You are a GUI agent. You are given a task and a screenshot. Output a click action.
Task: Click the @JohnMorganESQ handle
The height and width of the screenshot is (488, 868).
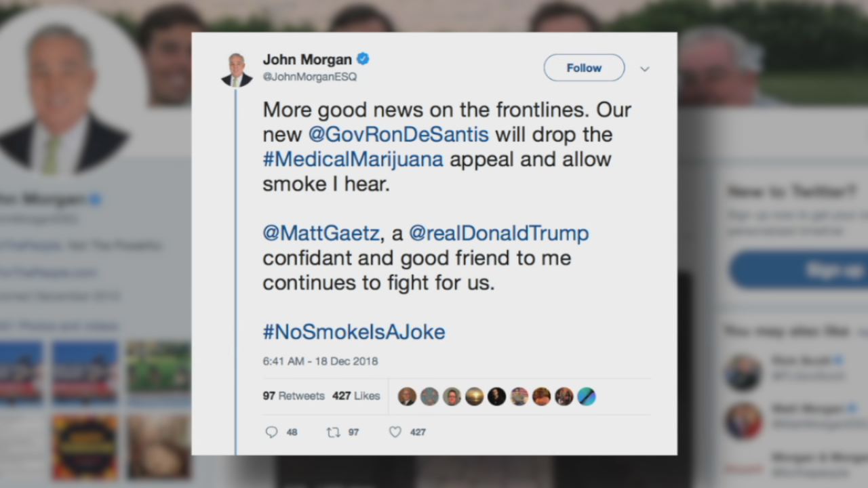(x=310, y=77)
